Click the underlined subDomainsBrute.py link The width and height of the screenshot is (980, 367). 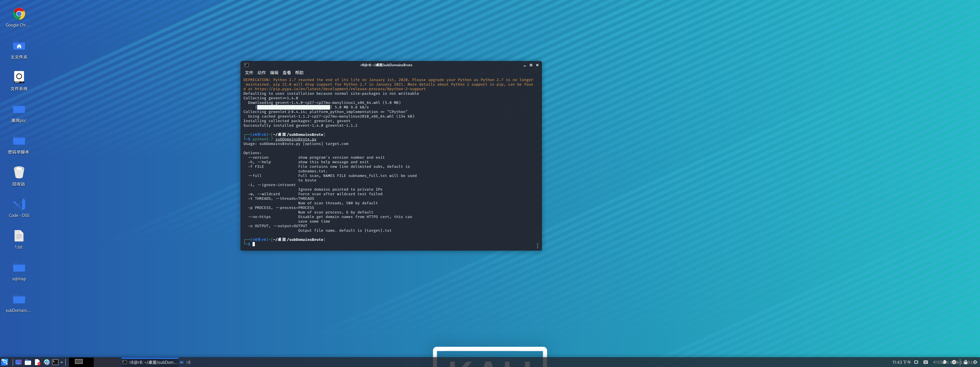tap(295, 139)
